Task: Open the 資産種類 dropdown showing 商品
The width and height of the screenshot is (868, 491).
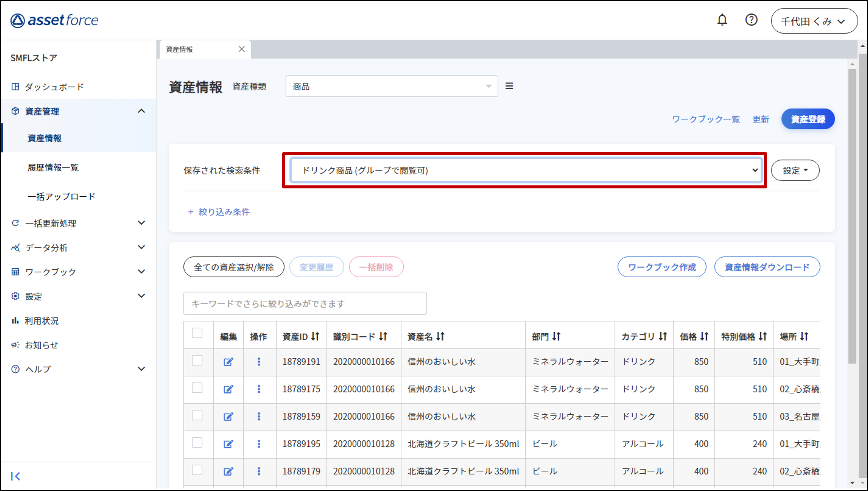Action: click(x=391, y=86)
